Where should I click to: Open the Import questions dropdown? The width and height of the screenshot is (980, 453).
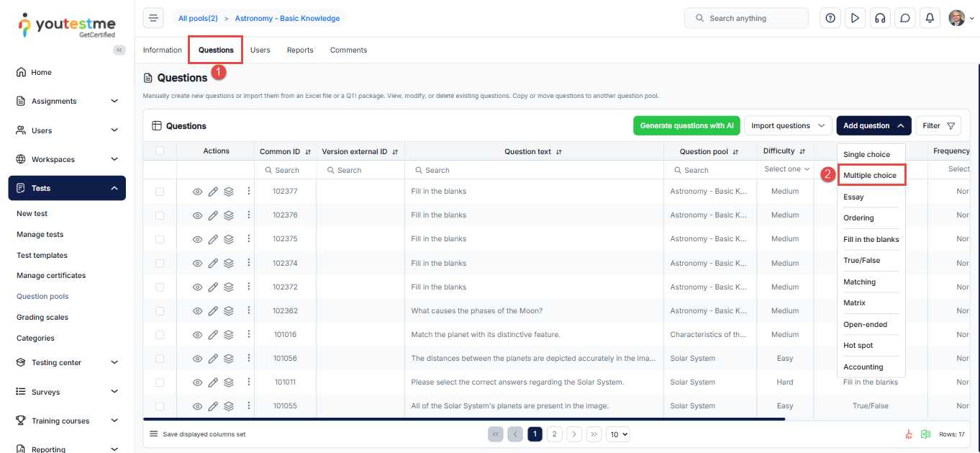pyautogui.click(x=788, y=126)
